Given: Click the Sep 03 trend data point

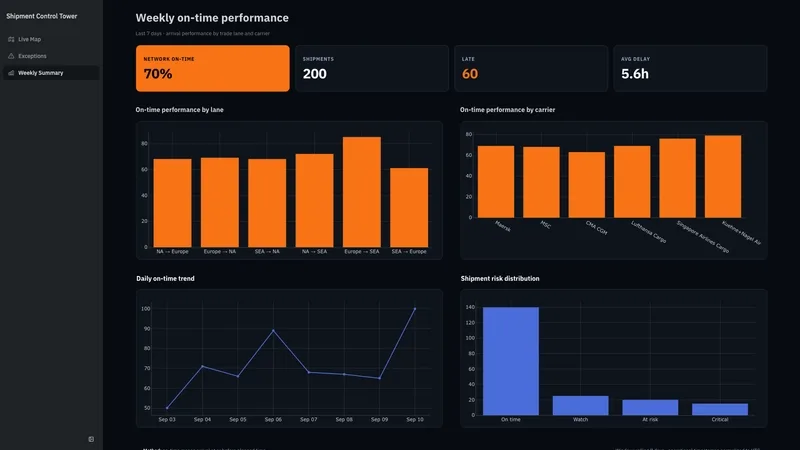Looking at the screenshot, I should (x=167, y=408).
